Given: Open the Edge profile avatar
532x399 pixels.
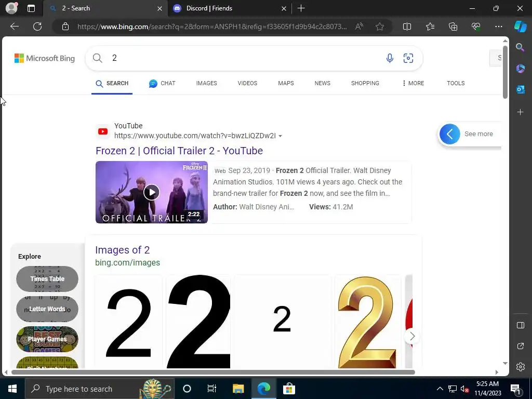Looking at the screenshot, I should coord(11,8).
